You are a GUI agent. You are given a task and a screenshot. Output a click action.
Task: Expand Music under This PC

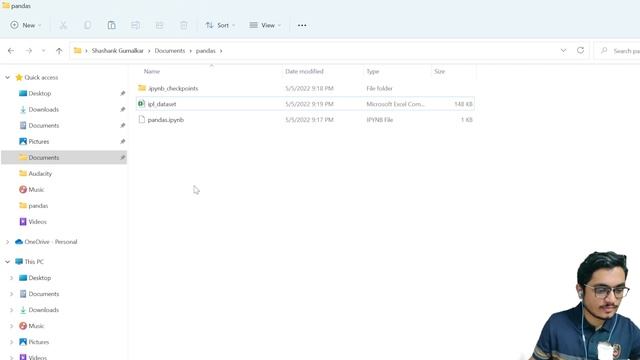(x=11, y=326)
